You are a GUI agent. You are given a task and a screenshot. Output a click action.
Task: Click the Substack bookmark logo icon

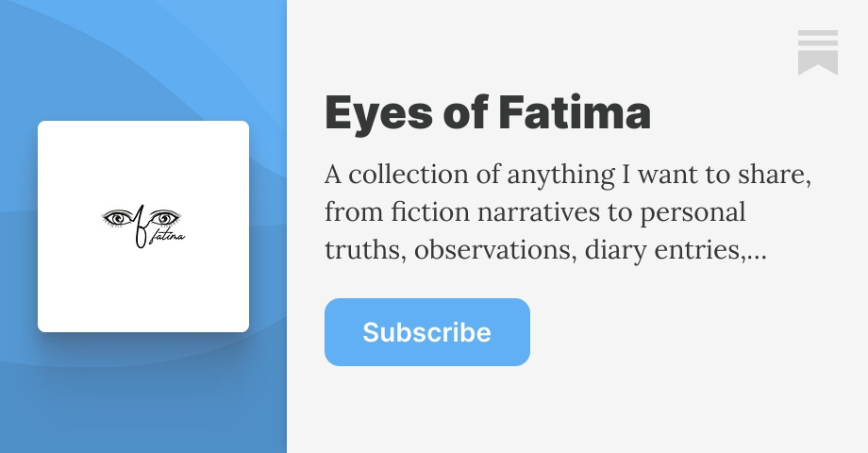coord(818,52)
